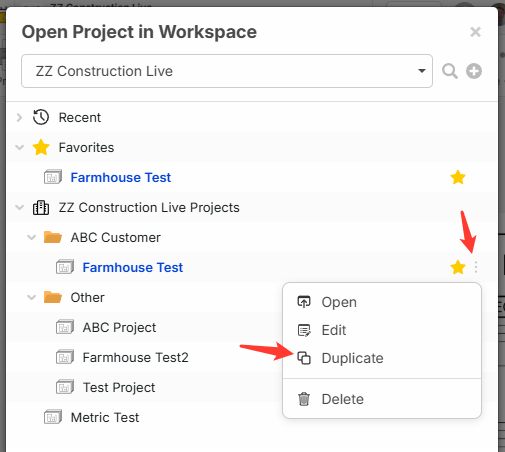Select the Farmhouse Test2 project
Screen dimensions: 505x452
[x=135, y=357]
